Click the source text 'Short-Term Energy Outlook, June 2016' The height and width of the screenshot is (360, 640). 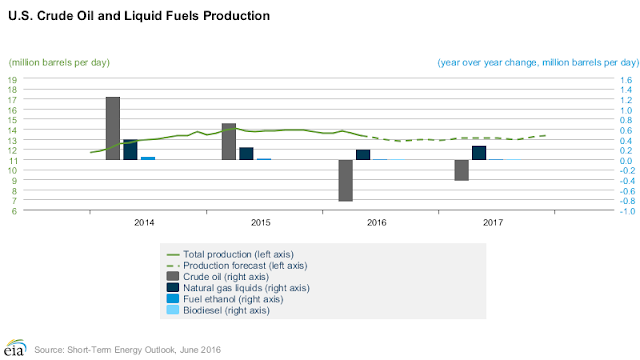click(x=144, y=350)
